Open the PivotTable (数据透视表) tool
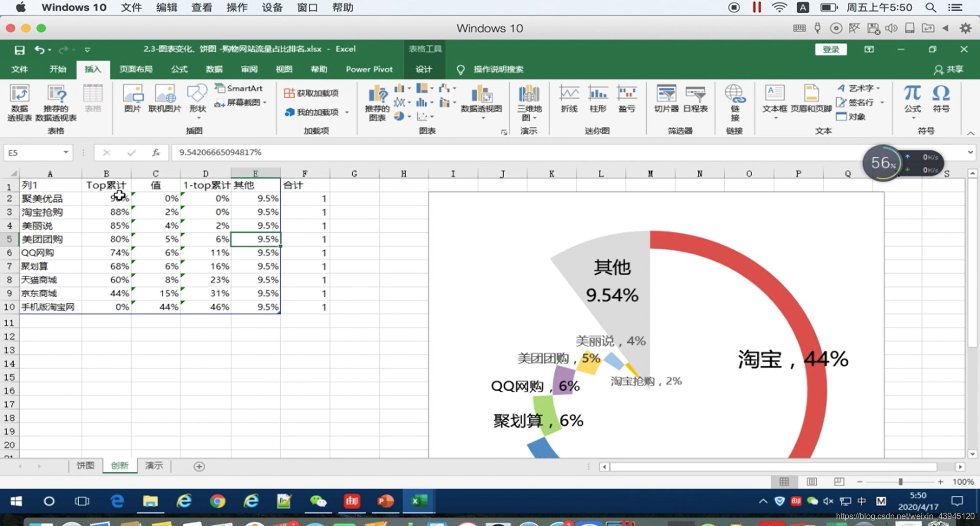The height and width of the screenshot is (526, 980). pos(19,103)
